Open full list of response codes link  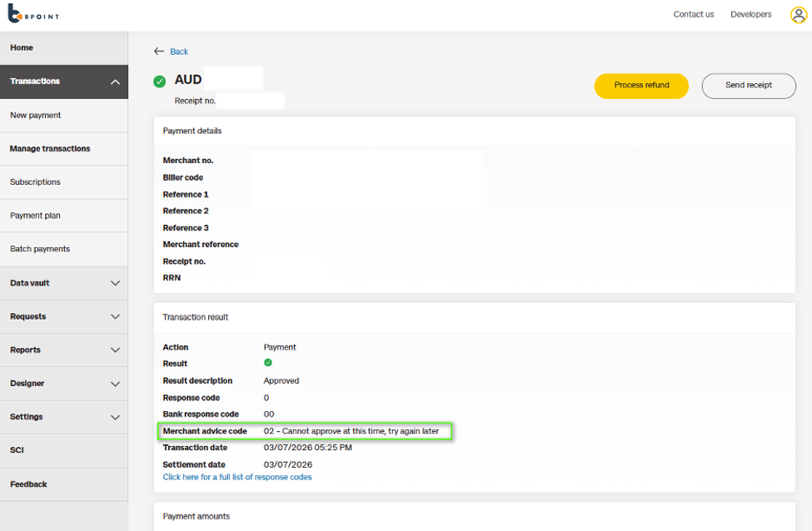237,477
